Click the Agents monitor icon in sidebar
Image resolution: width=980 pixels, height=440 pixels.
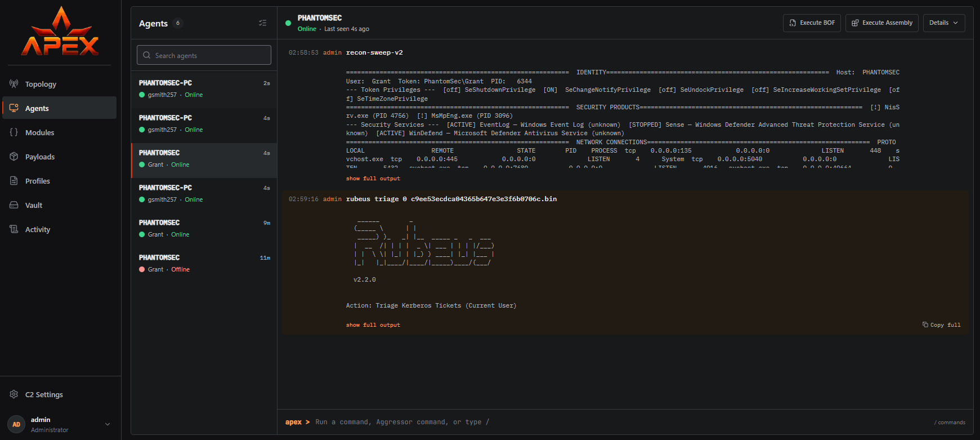tap(14, 108)
